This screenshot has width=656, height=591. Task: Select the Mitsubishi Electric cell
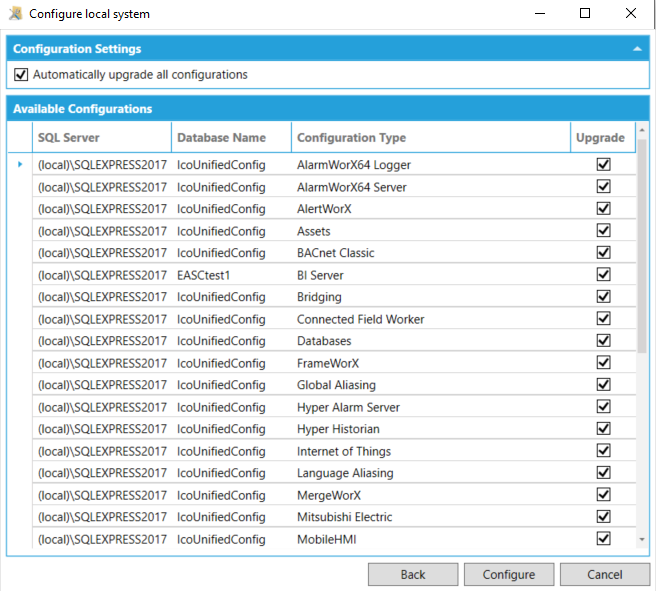point(431,517)
